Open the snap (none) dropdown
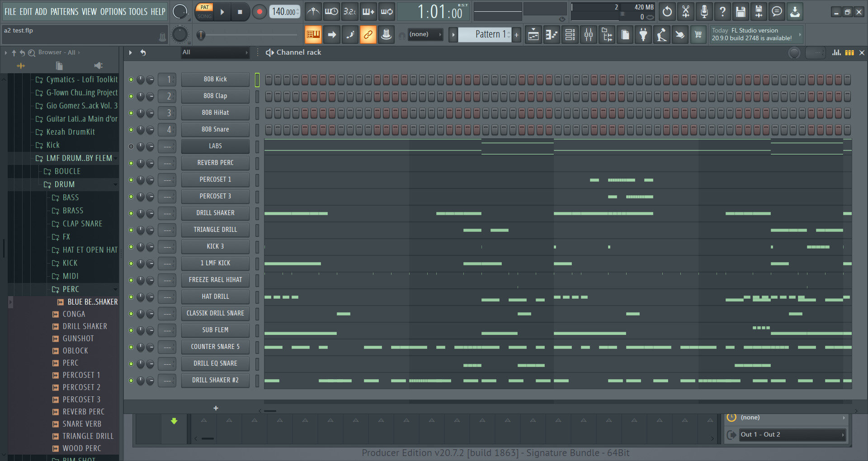868x461 pixels. pos(425,34)
